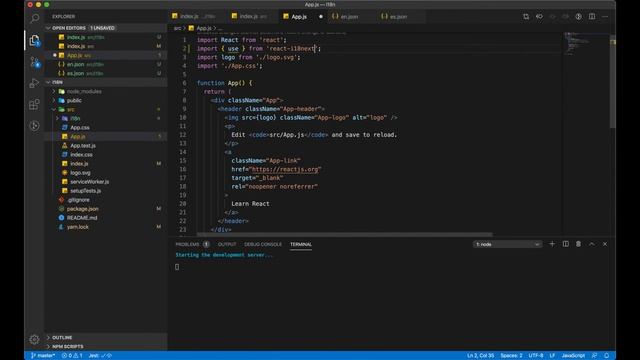
Task: Create a new terminal with plus icon
Action: (x=552, y=244)
